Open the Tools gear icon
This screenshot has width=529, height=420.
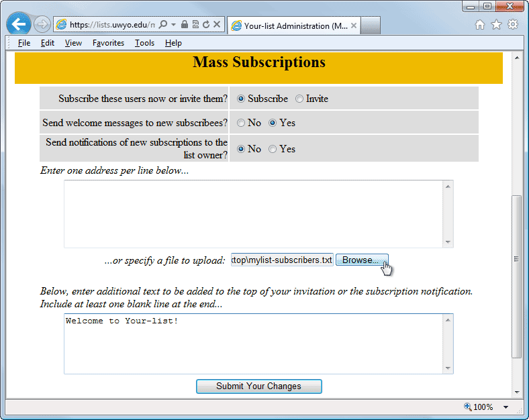[x=513, y=25]
